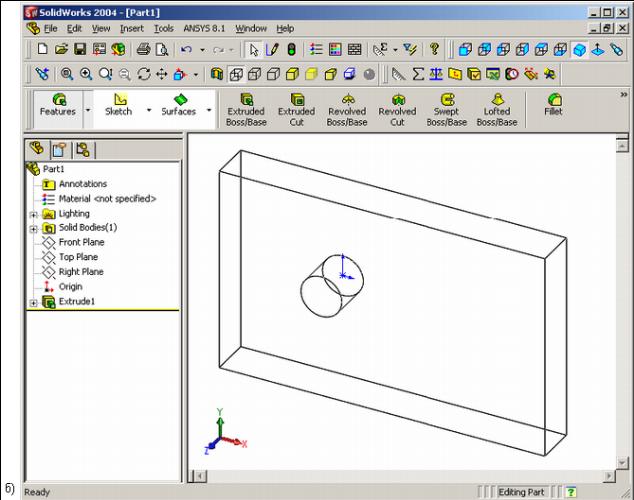
Task: Click Revolved Cut
Action: 397,110
